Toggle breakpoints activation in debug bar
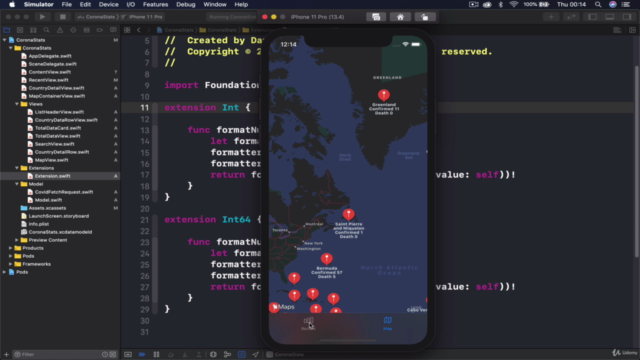Viewport: 640px width, 360px height. 142,354
